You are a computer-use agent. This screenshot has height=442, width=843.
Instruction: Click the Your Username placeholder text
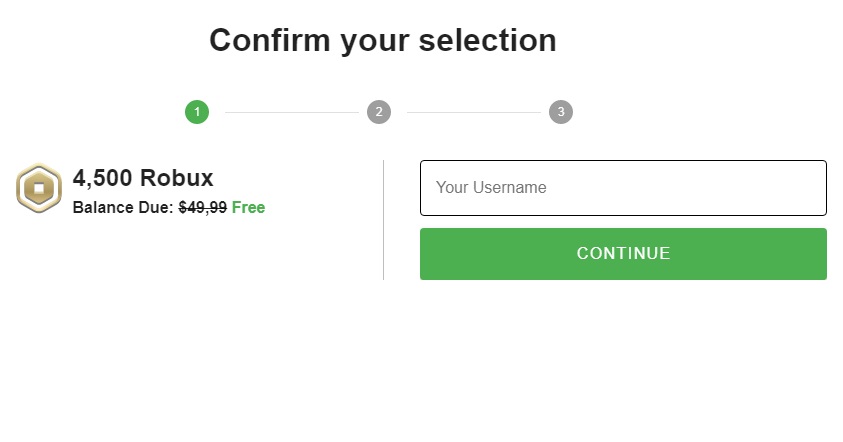click(491, 188)
